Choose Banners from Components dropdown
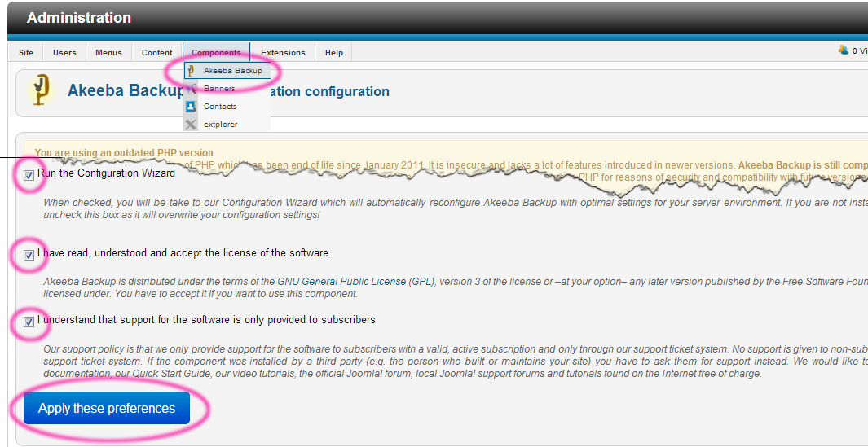 [x=219, y=89]
